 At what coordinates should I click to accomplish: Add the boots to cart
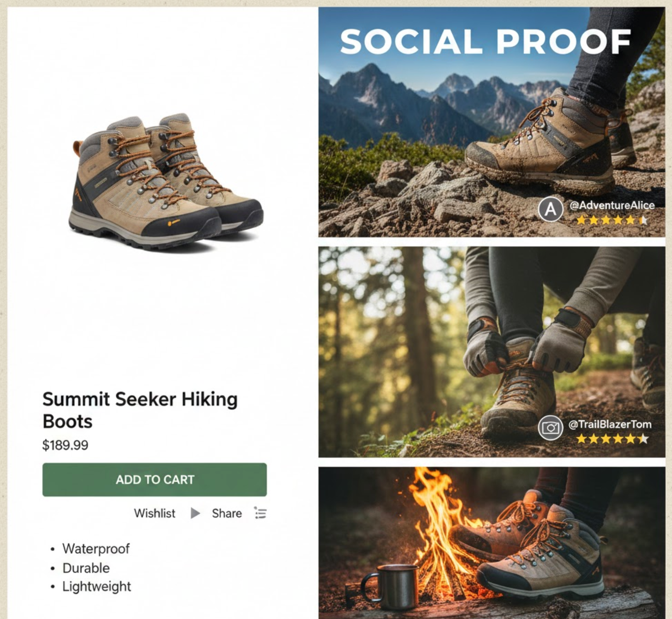point(154,480)
